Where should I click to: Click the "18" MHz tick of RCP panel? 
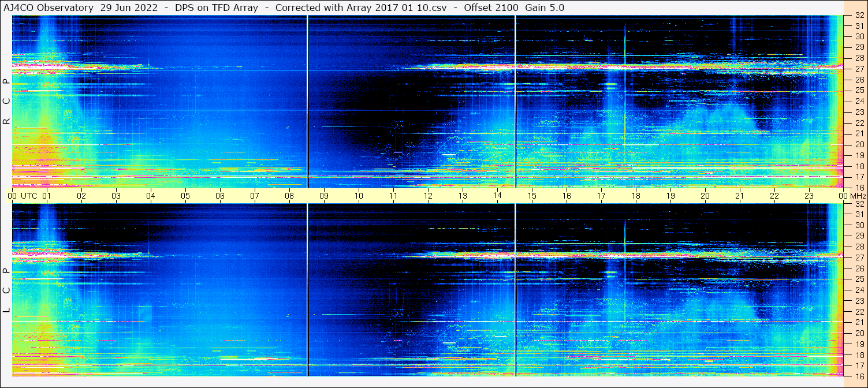pos(859,166)
